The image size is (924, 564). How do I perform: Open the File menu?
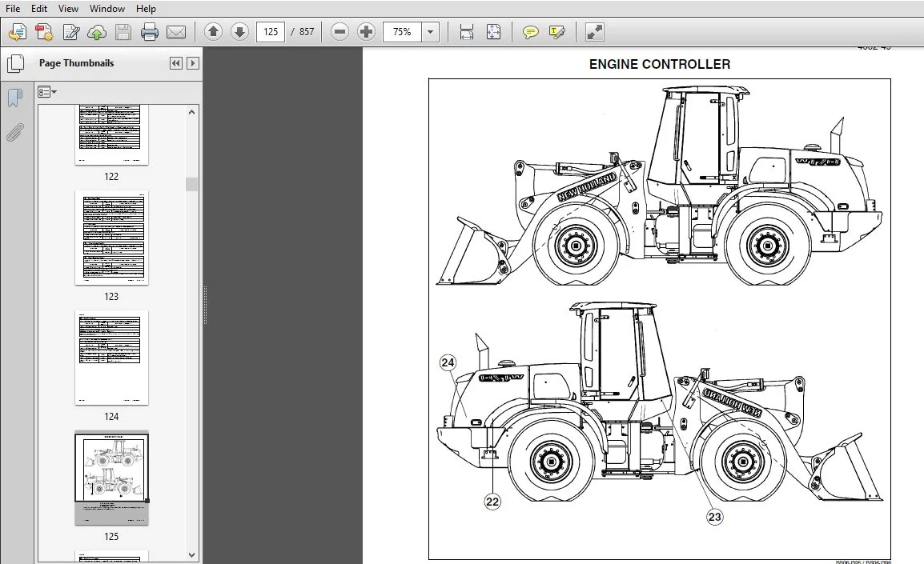[x=12, y=8]
